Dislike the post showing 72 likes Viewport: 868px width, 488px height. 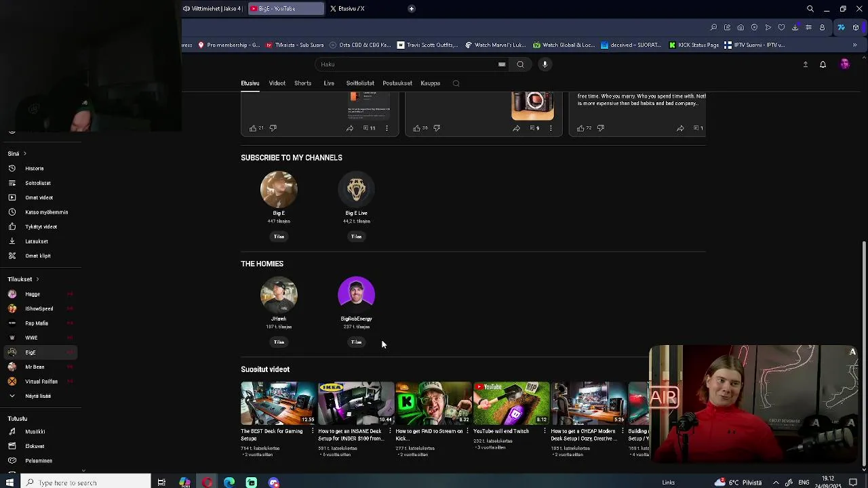tap(601, 128)
